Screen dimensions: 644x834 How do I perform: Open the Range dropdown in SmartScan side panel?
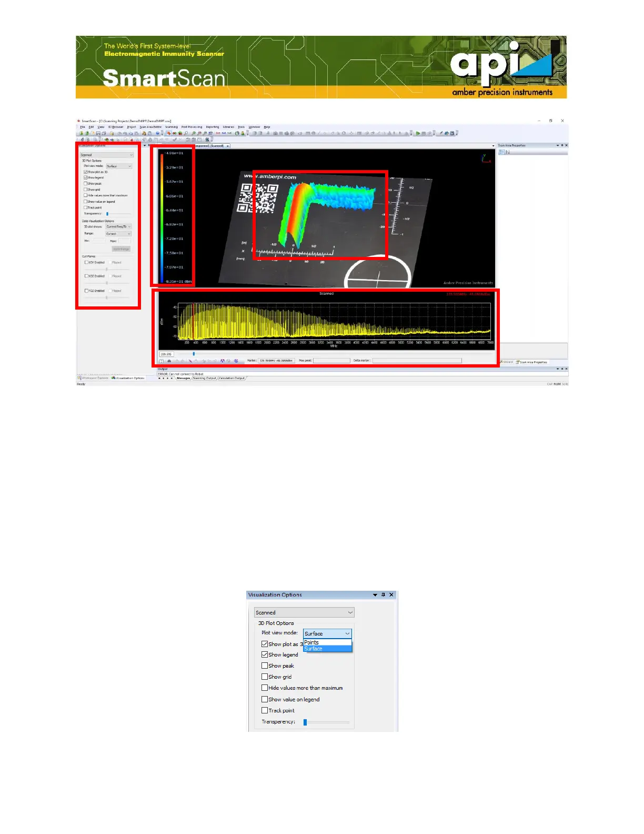click(118, 234)
